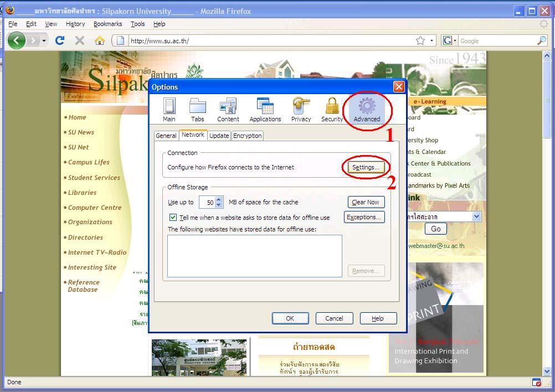555x392 pixels.
Task: Open the Directories link
Action: coord(85,238)
